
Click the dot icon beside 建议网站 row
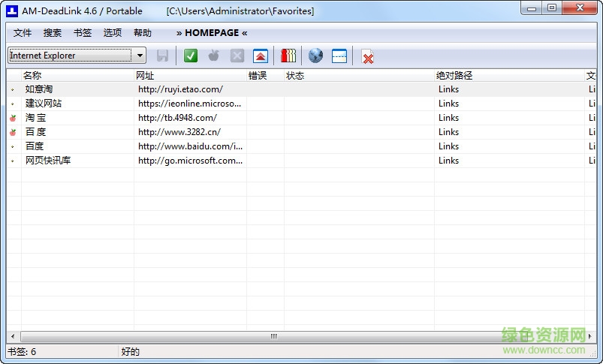pos(13,104)
